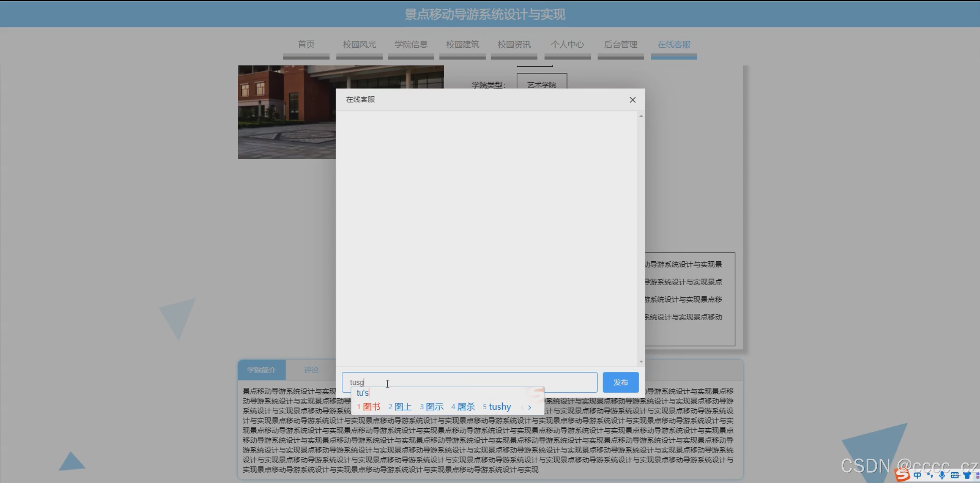Screen dimensions: 980x483
Task: Open the Sogou soft keyboard icon
Action: [954, 476]
